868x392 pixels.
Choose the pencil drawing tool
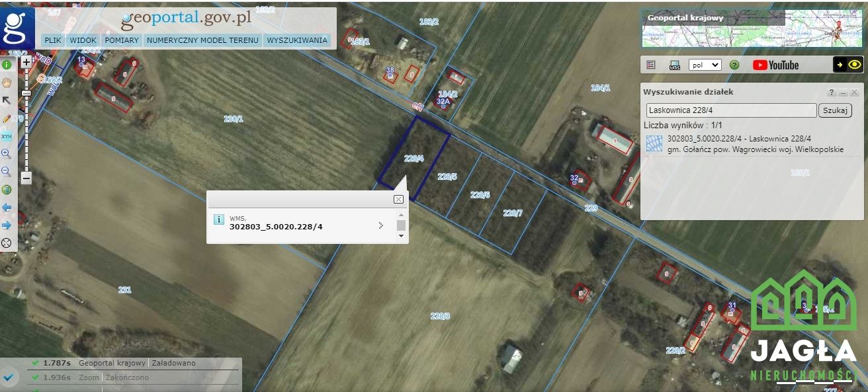(x=7, y=118)
